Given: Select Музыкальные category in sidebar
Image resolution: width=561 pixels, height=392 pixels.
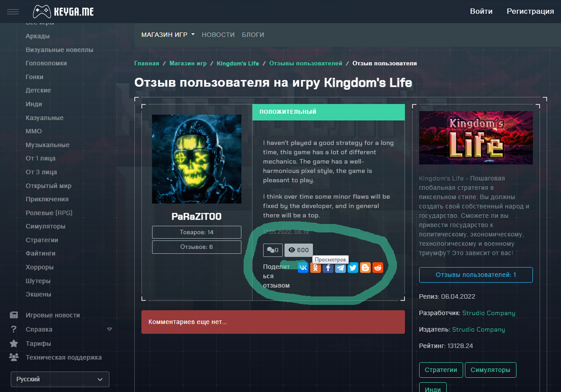Looking at the screenshot, I should [48, 145].
